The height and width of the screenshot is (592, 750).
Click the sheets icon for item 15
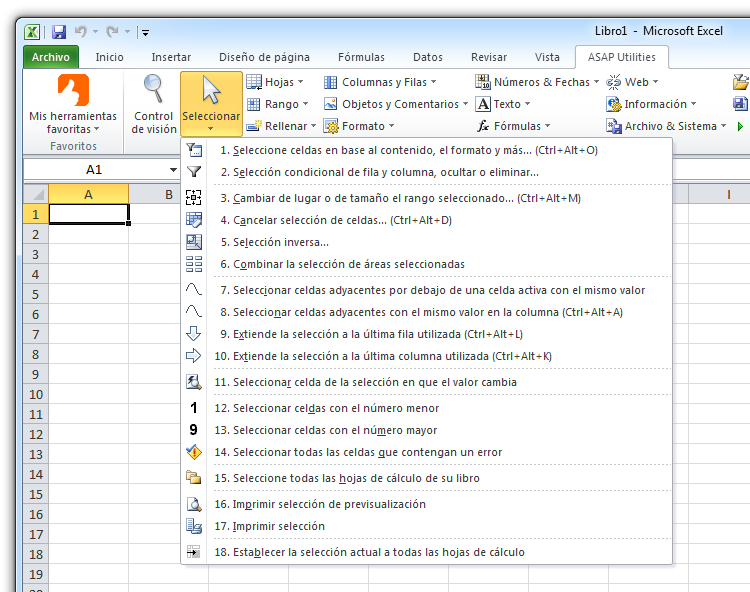tap(194, 478)
